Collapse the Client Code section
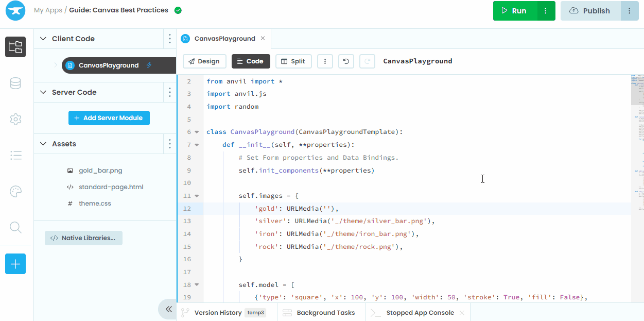This screenshot has width=644, height=321. (43, 39)
